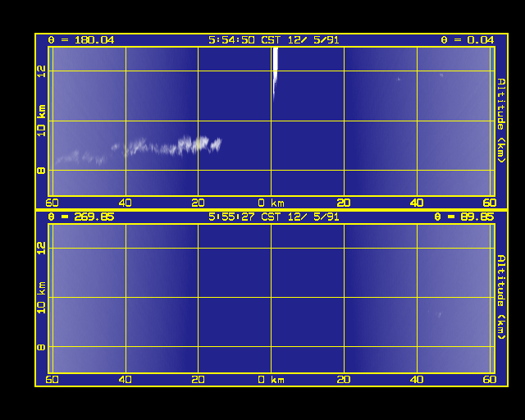The height and width of the screenshot is (420, 525).
Task: Click the 10 km altitude tick in the bottom panel
Action: pyautogui.click(x=41, y=298)
